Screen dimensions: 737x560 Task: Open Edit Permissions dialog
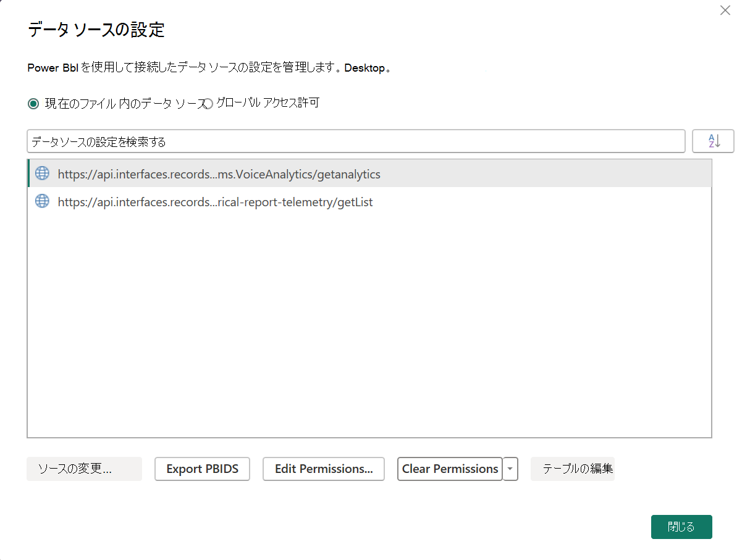tap(323, 469)
